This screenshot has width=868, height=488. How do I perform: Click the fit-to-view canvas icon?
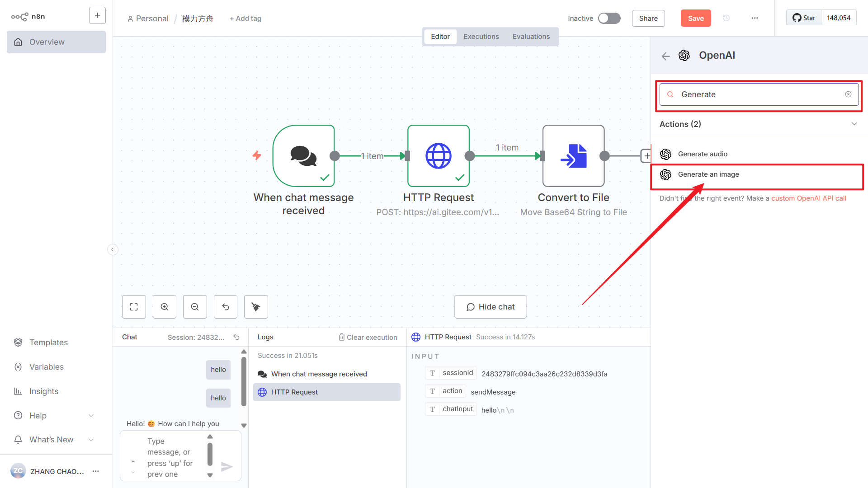click(x=134, y=307)
